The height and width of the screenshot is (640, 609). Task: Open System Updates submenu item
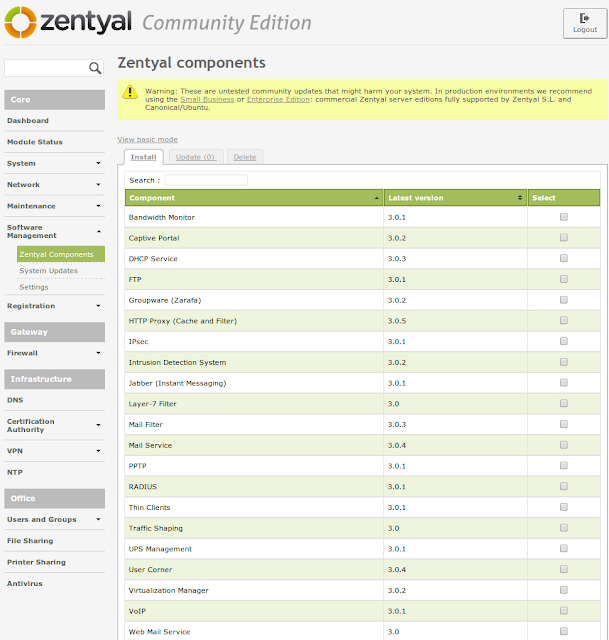point(49,271)
